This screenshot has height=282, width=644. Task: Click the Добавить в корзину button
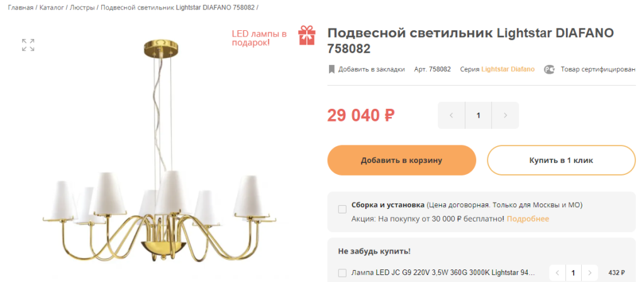[x=402, y=161]
